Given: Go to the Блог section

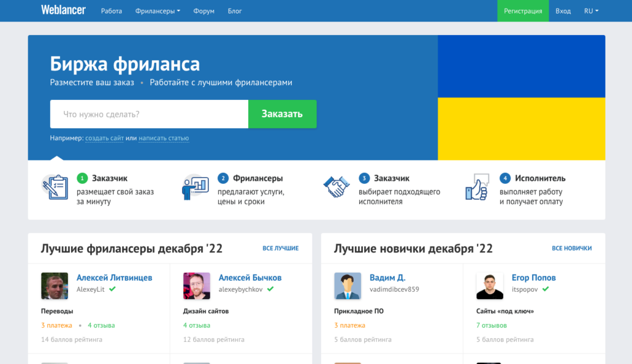Looking at the screenshot, I should click(x=235, y=11).
